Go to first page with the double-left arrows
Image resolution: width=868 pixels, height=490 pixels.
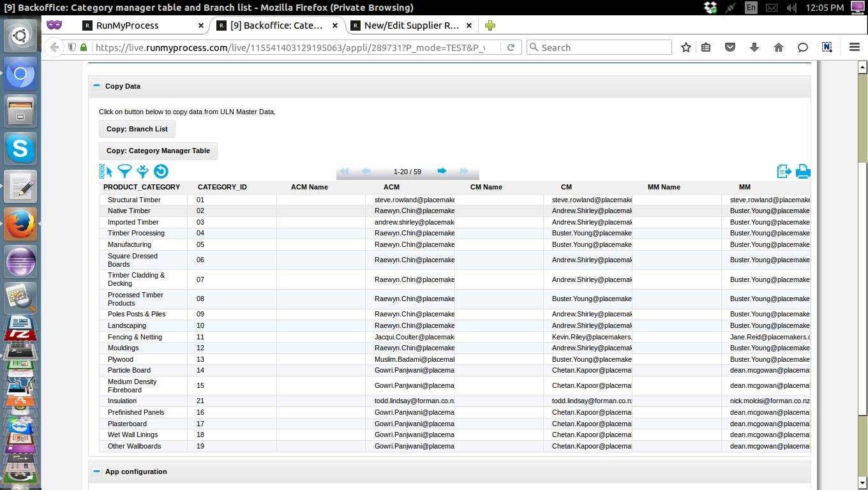(x=345, y=171)
